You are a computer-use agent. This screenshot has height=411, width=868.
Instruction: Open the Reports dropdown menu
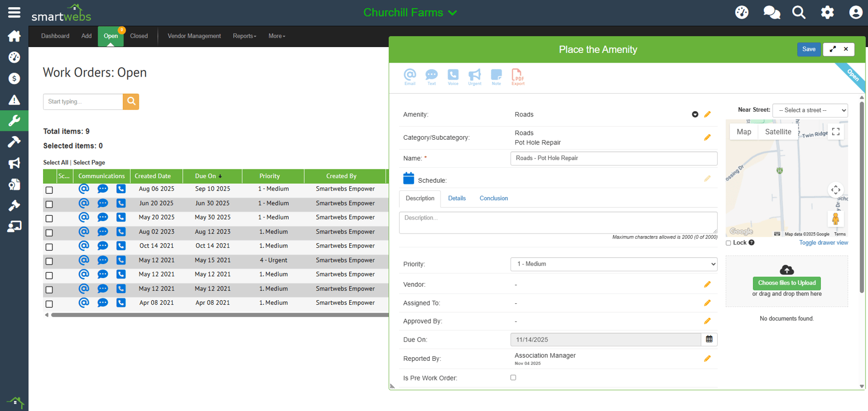tap(245, 36)
